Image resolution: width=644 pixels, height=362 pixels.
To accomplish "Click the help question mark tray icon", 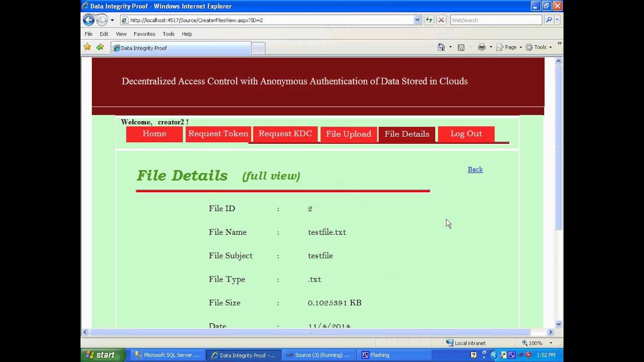I will pos(473,355).
